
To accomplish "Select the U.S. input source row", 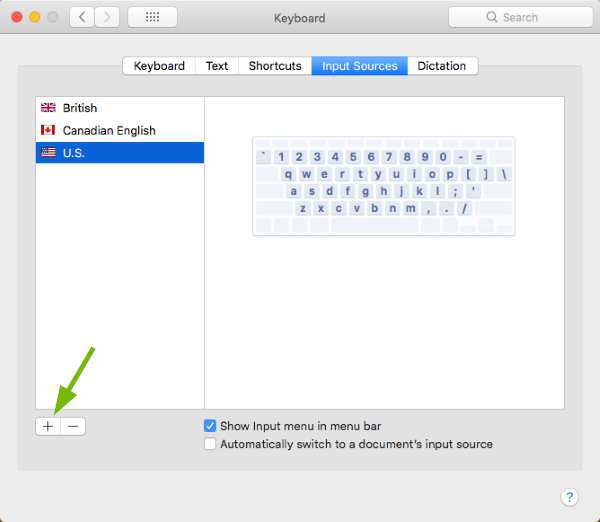I will point(120,153).
